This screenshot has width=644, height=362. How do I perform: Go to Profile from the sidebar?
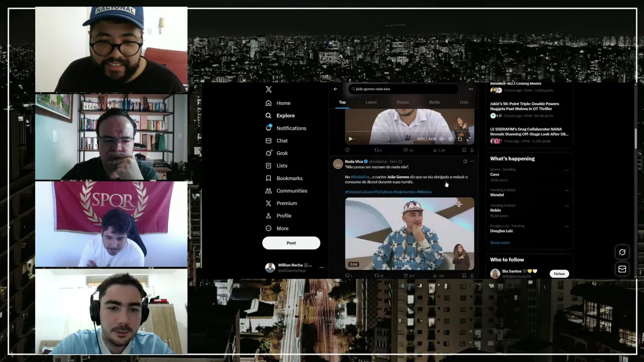point(278,216)
